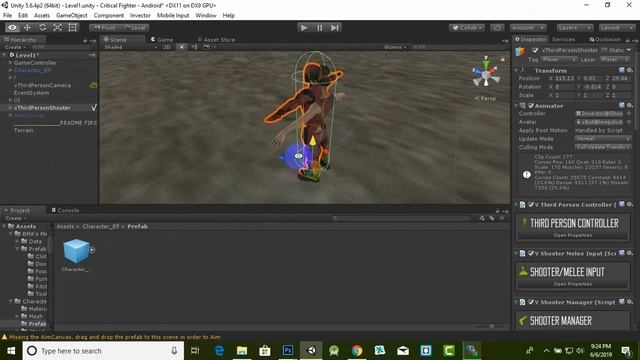Screen dimensions: 640x360
Task: Click Open Properties under Shooter/Melee Input
Action: (573, 284)
